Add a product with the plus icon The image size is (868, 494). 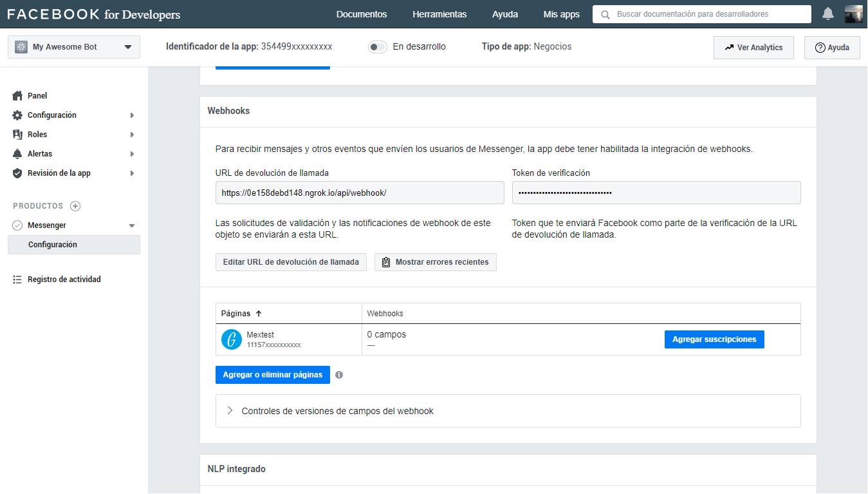[75, 206]
